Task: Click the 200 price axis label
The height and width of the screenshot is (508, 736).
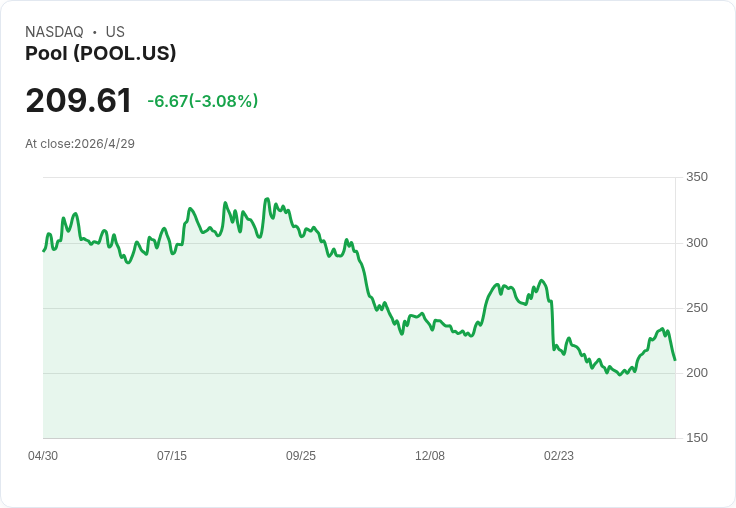Action: point(697,373)
